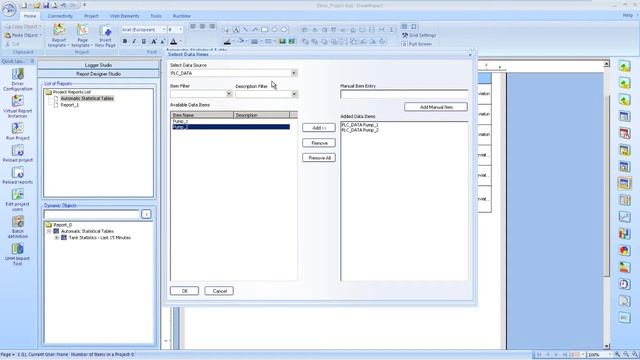This screenshot has height=360, width=640.
Task: Toggle Bold in the Font group
Action: pos(125,41)
